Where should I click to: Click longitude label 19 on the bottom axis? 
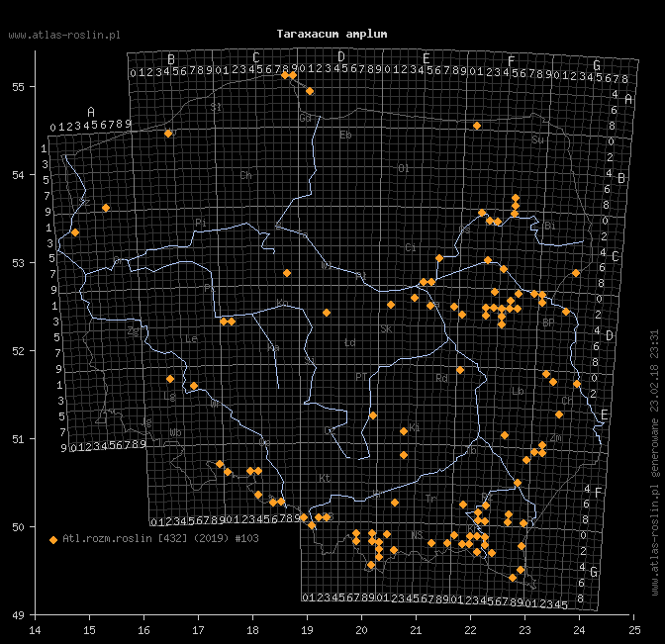(x=307, y=630)
